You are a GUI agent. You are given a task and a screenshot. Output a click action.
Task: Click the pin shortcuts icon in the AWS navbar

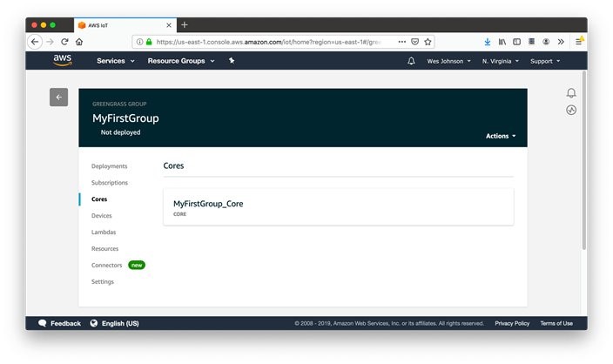[x=232, y=61]
